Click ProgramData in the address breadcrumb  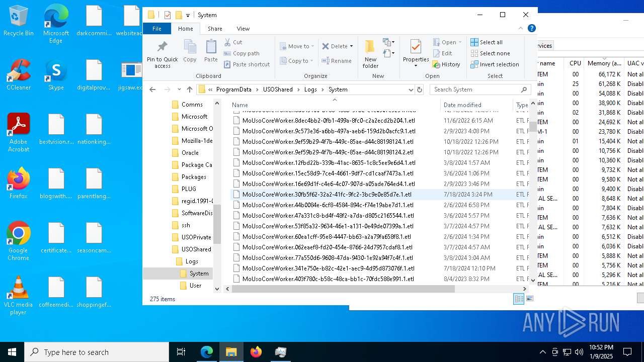(234, 89)
